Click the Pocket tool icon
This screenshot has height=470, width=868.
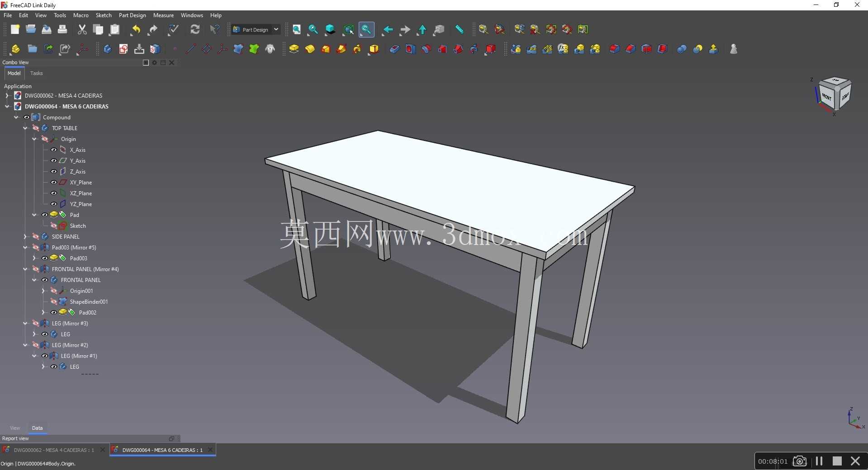click(x=394, y=49)
